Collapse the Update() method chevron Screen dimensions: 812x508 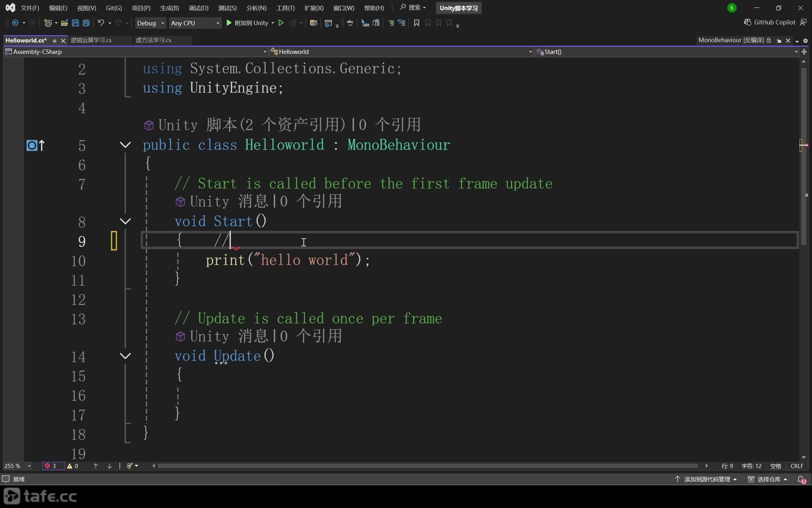[125, 356]
